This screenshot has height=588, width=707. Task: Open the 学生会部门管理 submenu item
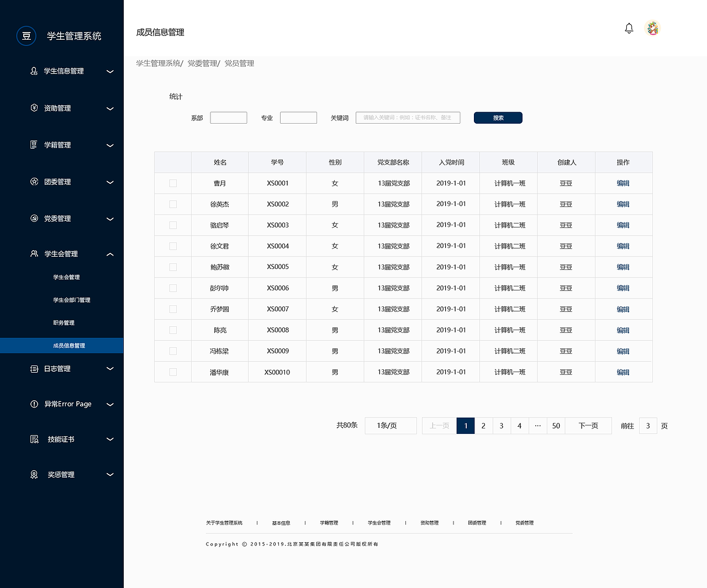tap(72, 300)
